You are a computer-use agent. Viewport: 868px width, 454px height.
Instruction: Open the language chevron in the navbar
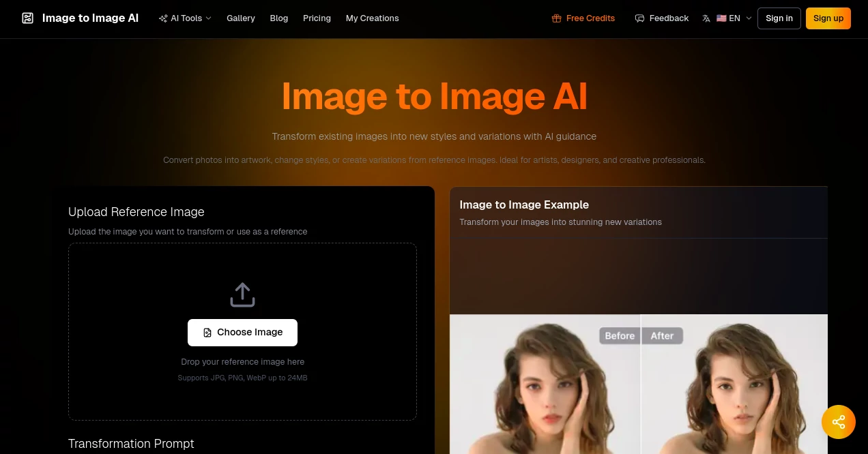[749, 18]
